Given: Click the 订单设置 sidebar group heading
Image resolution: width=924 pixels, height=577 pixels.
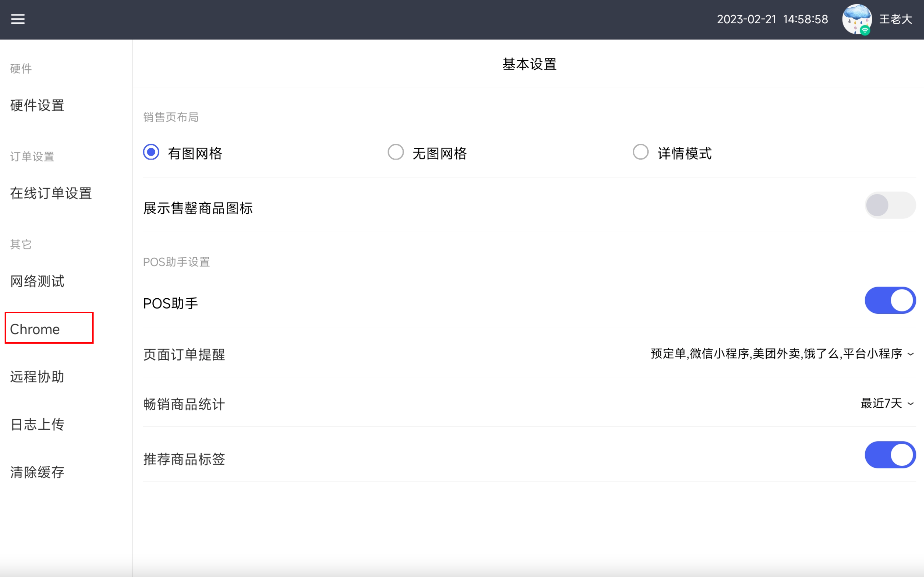Looking at the screenshot, I should tap(32, 157).
